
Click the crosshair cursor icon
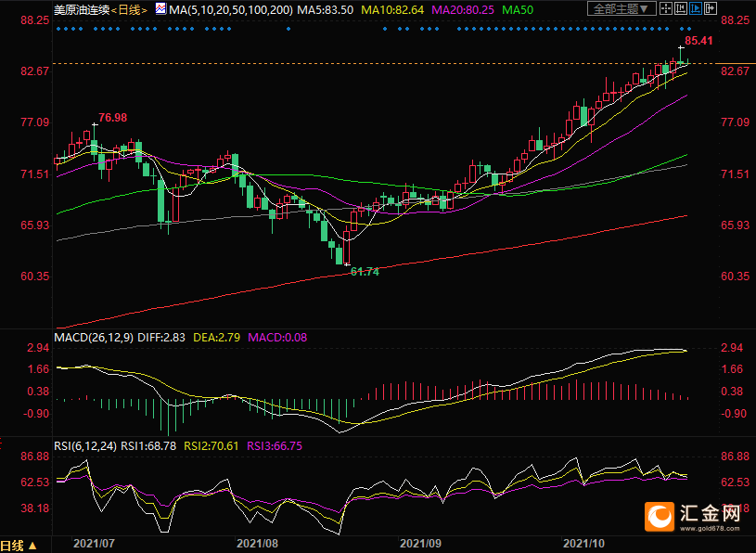click(666, 8)
